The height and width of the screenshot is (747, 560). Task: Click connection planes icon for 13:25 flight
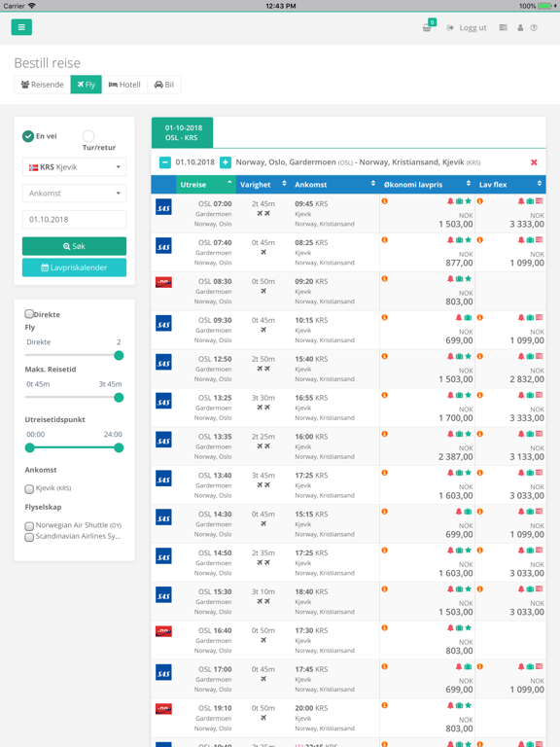tap(263, 408)
